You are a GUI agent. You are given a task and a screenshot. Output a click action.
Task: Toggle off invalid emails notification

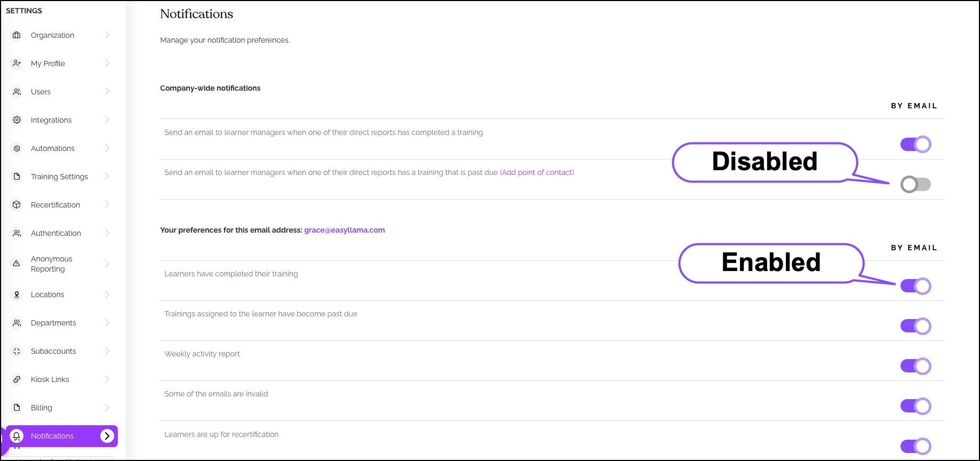click(915, 406)
